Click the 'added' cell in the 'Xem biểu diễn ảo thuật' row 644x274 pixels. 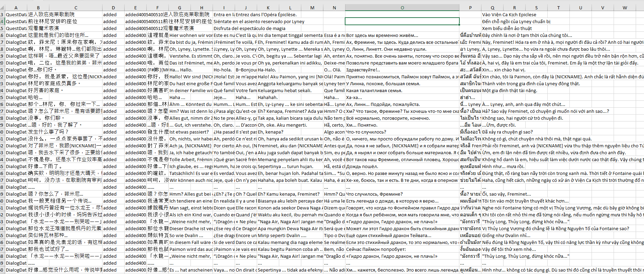(113, 28)
